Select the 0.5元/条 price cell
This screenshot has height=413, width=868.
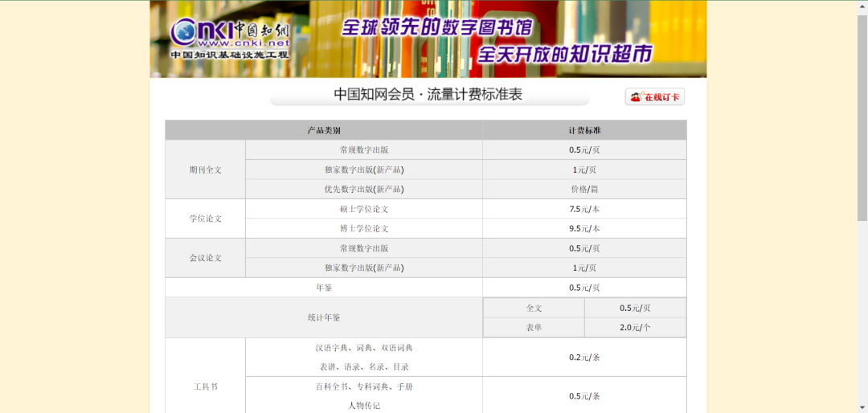point(584,396)
